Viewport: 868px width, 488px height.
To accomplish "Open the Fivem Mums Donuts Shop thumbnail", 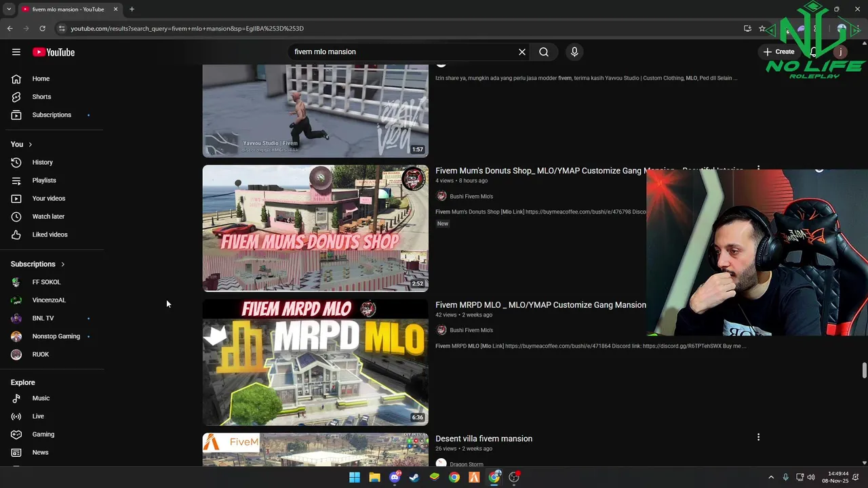I will [x=315, y=228].
